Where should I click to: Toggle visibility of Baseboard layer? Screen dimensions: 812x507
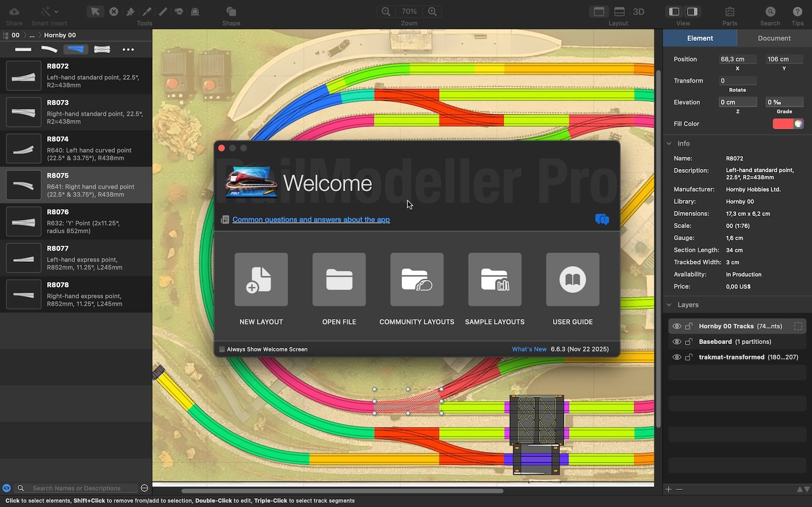(677, 342)
